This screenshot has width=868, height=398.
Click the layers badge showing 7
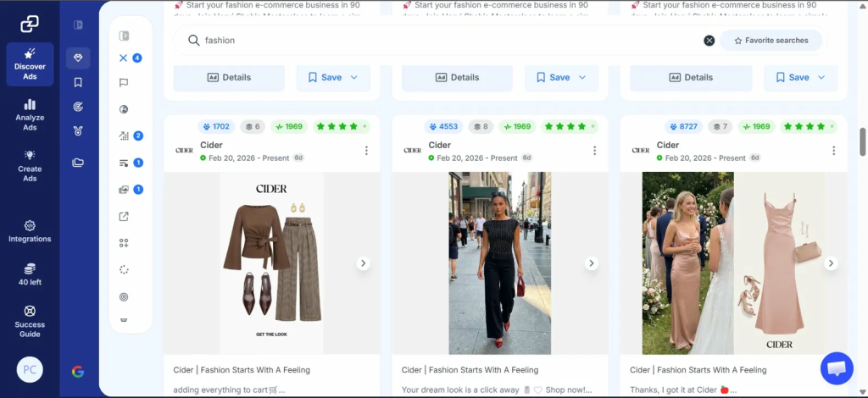click(721, 126)
